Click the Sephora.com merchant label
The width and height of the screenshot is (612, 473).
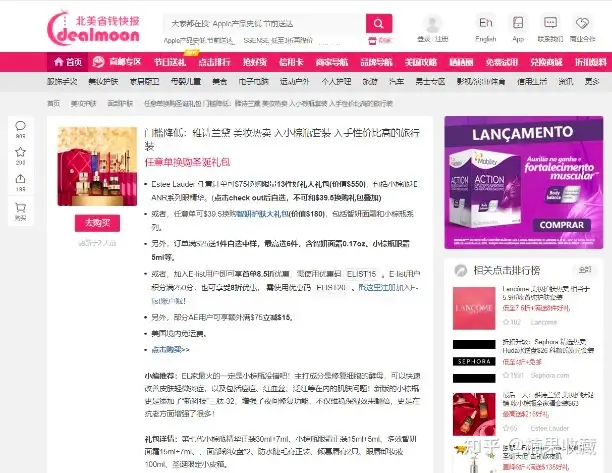tap(550, 375)
